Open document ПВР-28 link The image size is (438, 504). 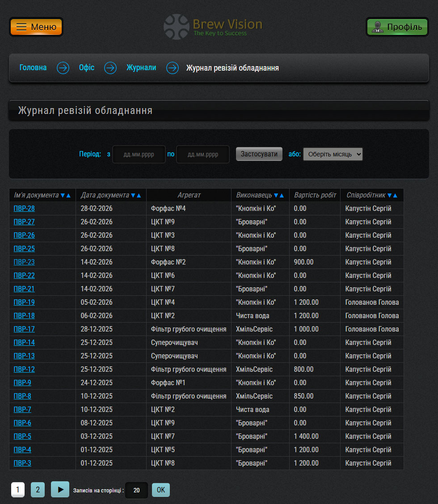tap(24, 209)
